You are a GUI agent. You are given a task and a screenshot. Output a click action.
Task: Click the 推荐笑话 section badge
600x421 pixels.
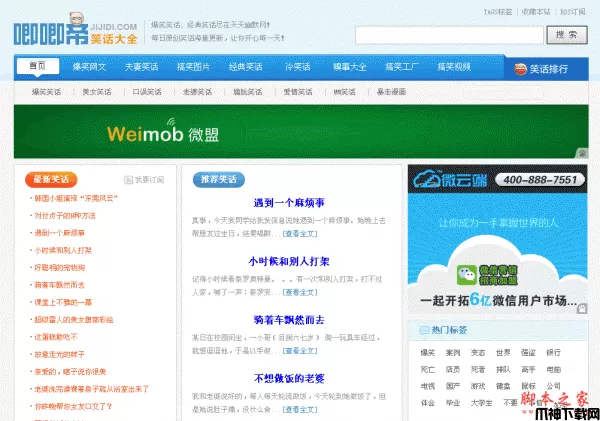[219, 179]
